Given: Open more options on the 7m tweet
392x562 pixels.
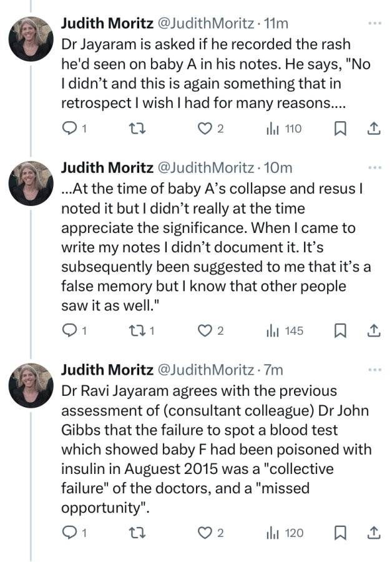Looking at the screenshot, I should (375, 370).
